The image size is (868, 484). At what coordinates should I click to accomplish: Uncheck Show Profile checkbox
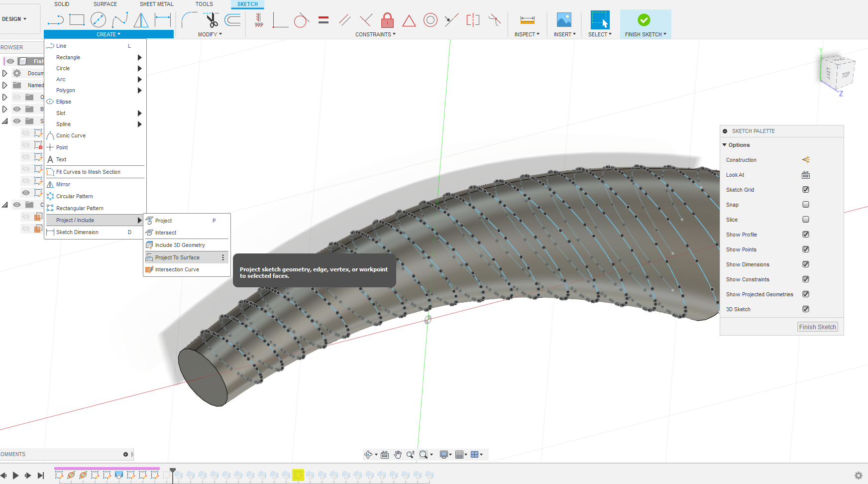806,235
